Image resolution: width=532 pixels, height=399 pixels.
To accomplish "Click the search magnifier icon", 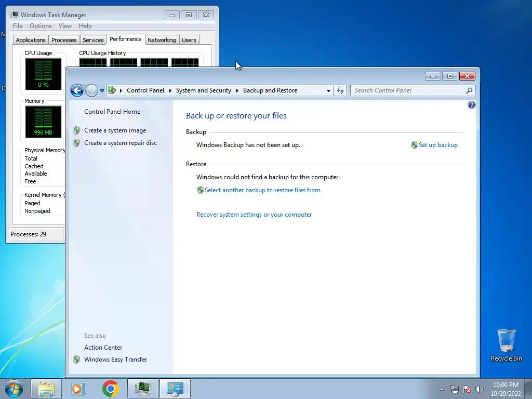I will pyautogui.click(x=469, y=90).
